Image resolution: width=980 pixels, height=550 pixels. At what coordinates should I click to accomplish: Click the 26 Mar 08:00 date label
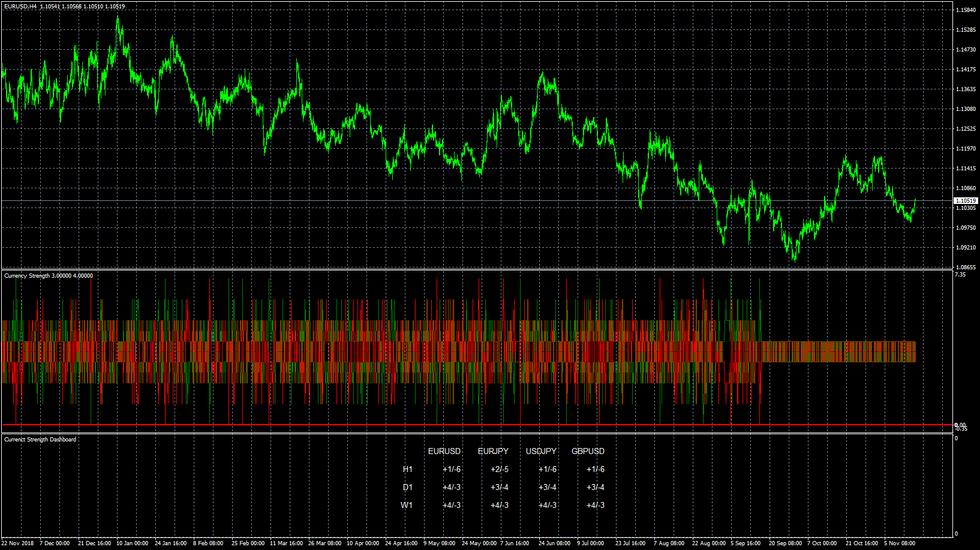pyautogui.click(x=324, y=543)
